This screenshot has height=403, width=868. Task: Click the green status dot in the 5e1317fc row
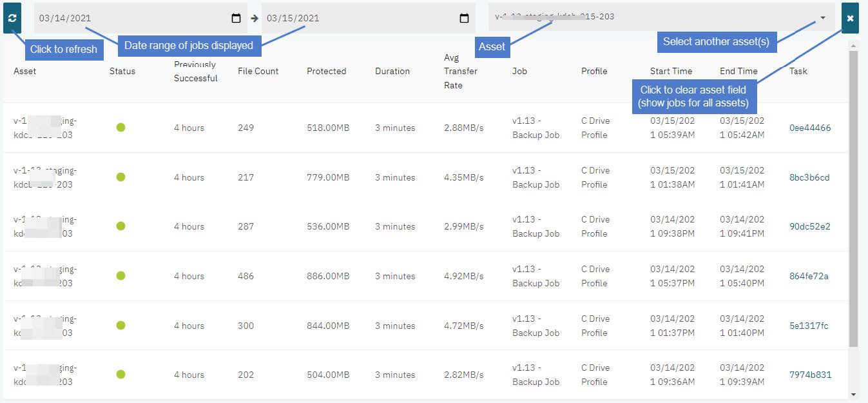pyautogui.click(x=121, y=325)
